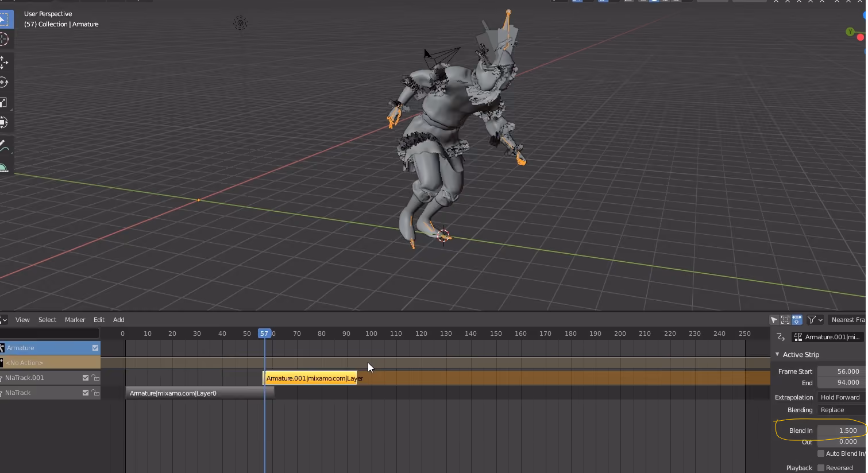Open the NLA editor type selector

(3, 320)
